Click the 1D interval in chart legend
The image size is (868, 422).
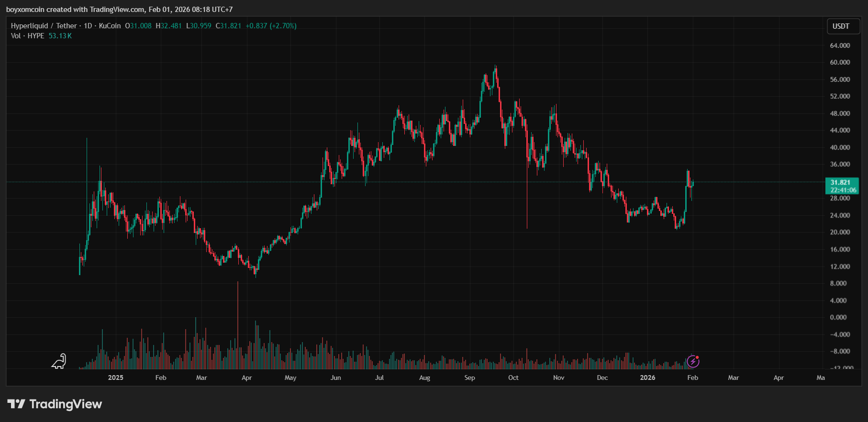pos(88,26)
